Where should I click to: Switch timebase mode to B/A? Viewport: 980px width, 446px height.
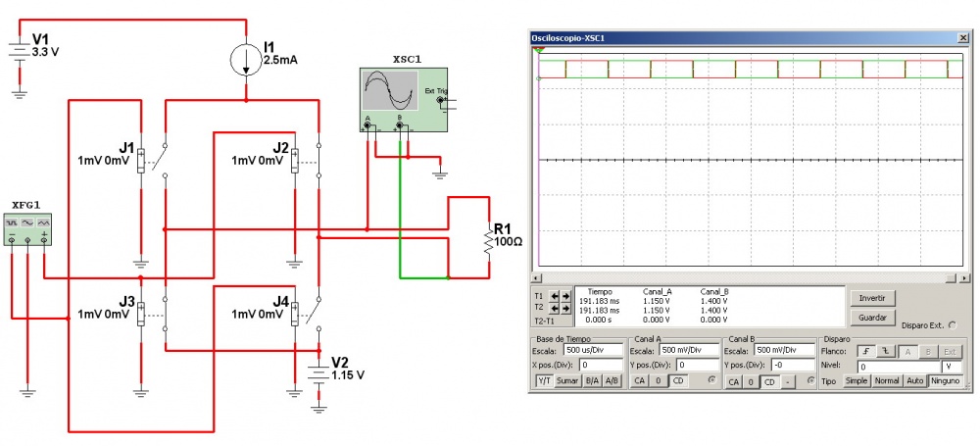coord(591,380)
